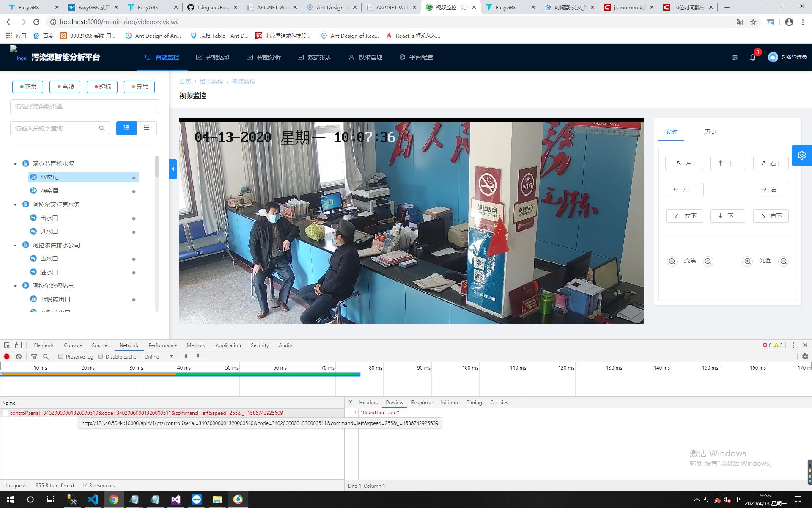Switch to flat list view icon
This screenshot has width=812, height=508.
(x=146, y=128)
